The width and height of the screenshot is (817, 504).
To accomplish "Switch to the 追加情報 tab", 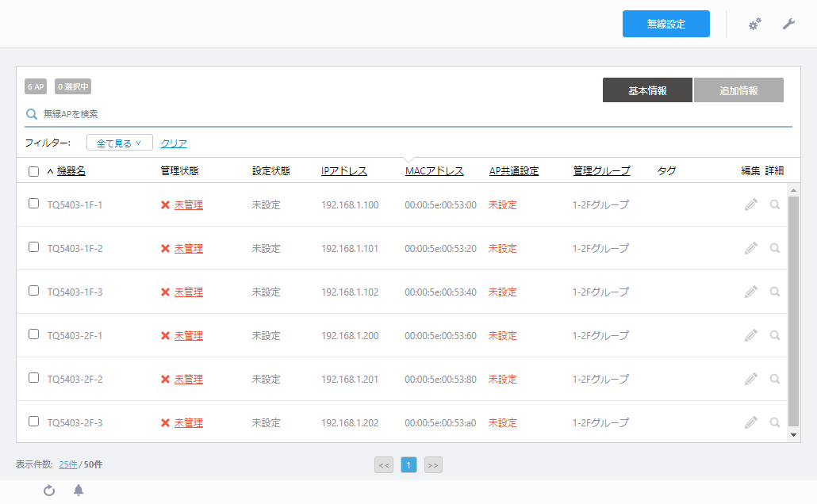I will point(738,90).
